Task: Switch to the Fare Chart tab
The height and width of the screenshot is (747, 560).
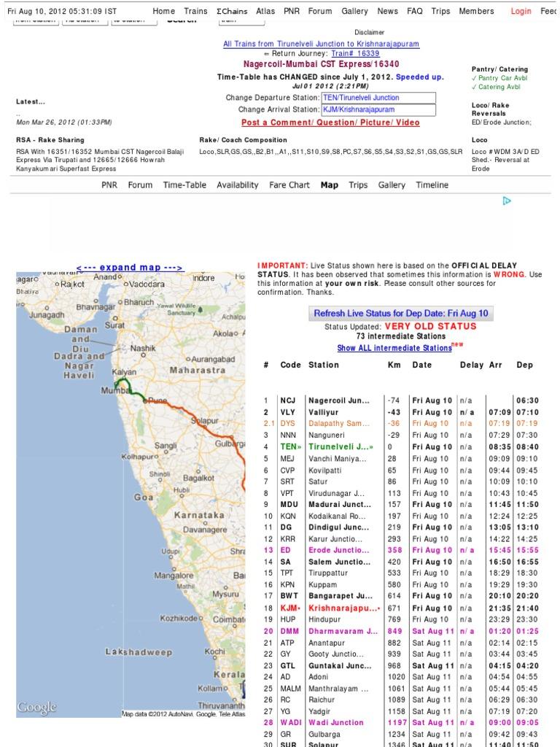Action: (289, 185)
